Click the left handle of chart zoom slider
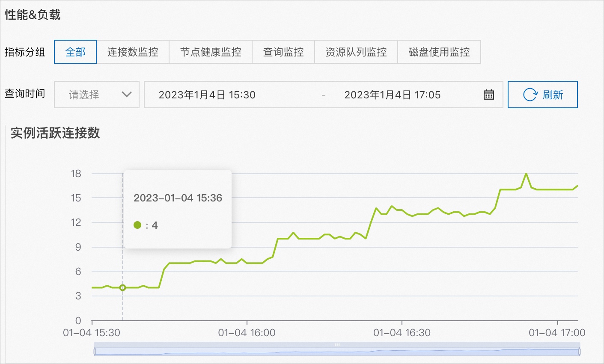This screenshot has width=604, height=364. 95,352
